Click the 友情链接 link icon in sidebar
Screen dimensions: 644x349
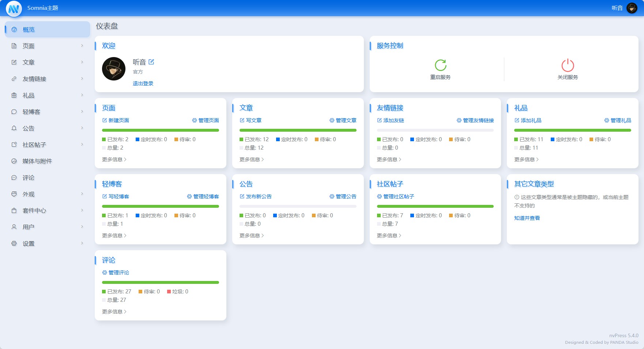(x=14, y=79)
